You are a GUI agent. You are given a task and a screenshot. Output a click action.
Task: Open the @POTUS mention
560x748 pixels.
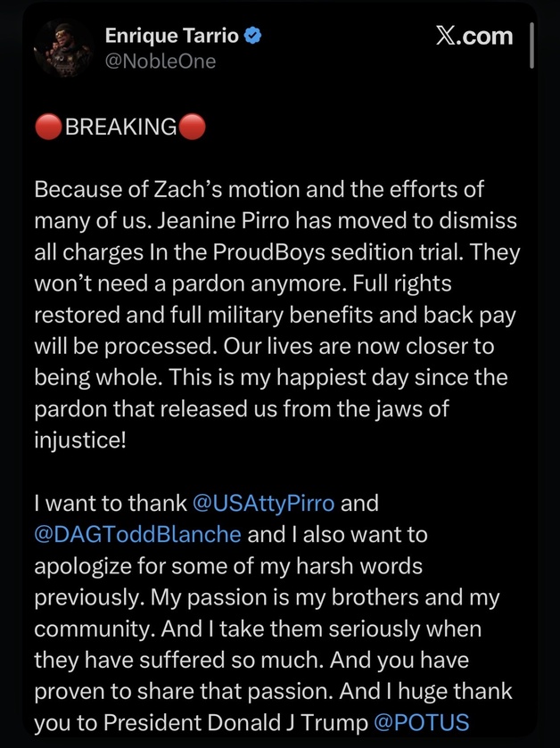[x=421, y=722]
